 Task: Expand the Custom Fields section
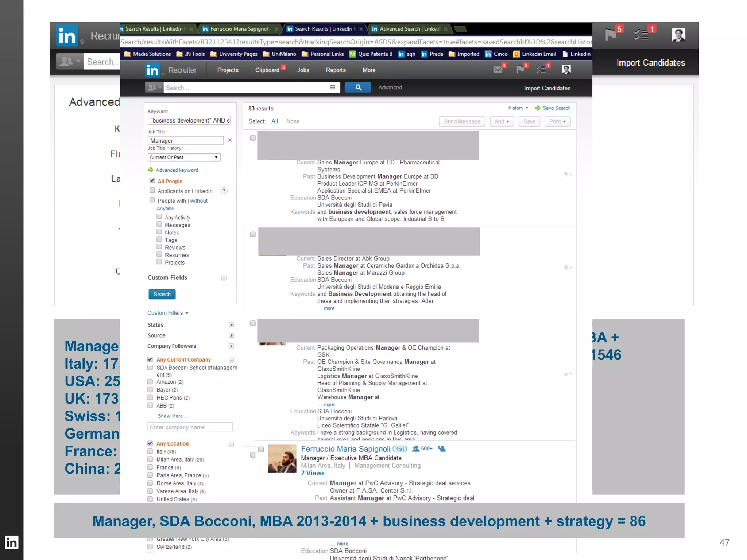tap(224, 278)
